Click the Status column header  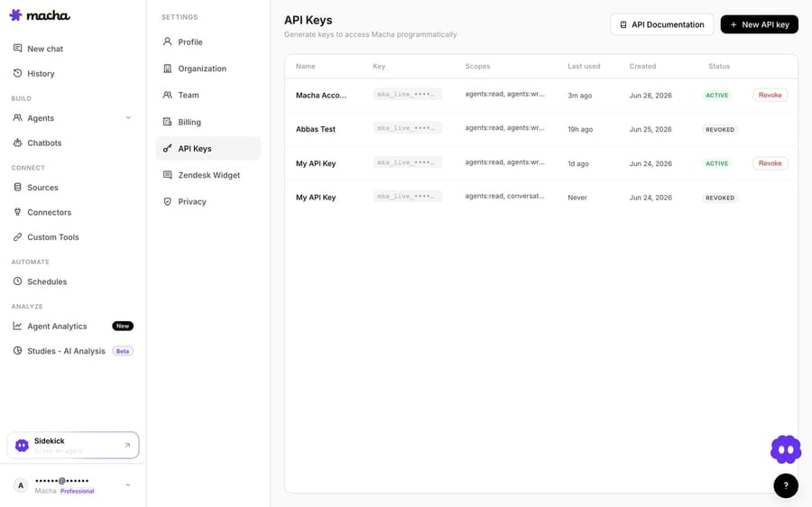(719, 66)
